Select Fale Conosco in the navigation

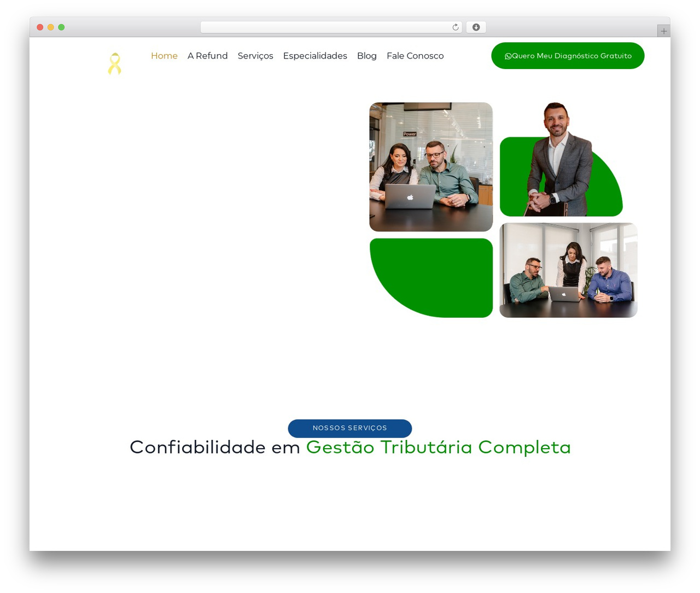pyautogui.click(x=415, y=56)
